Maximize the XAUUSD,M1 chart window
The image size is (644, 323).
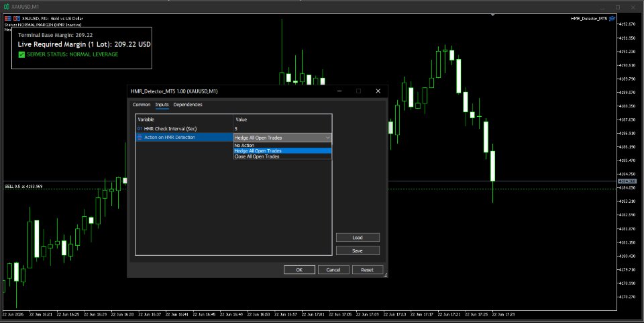click(x=618, y=7)
